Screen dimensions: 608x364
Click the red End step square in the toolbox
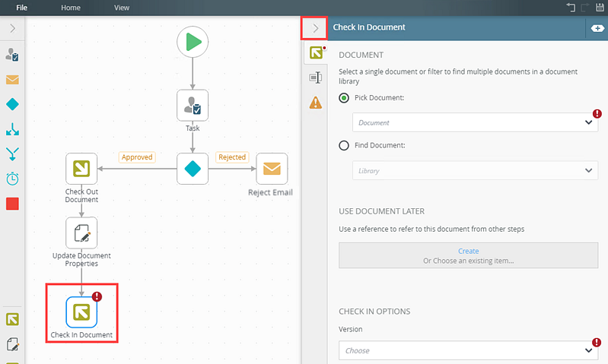(12, 204)
